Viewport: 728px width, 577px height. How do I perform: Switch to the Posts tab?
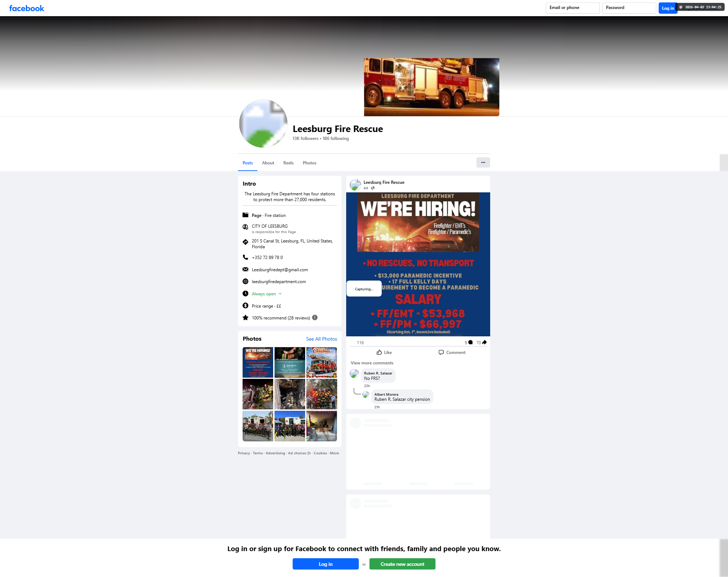pos(248,163)
